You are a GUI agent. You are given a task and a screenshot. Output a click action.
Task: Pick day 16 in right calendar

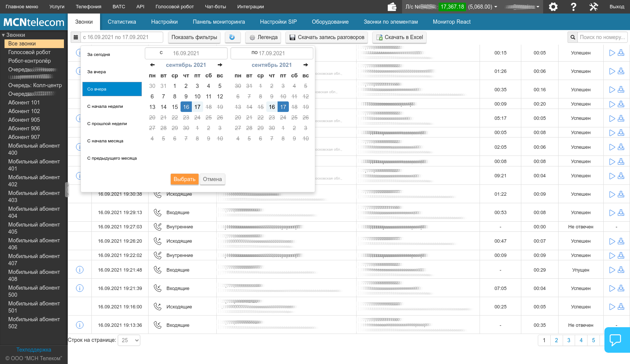click(x=272, y=107)
